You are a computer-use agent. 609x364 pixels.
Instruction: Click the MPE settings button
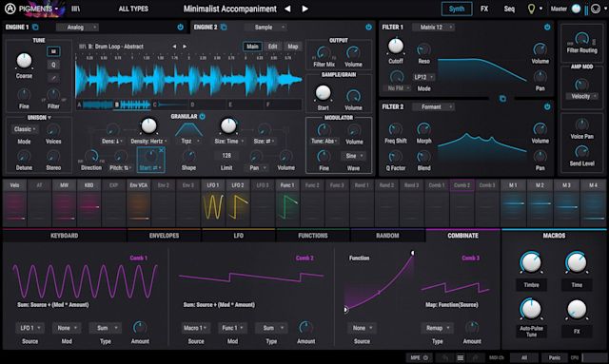click(x=420, y=357)
